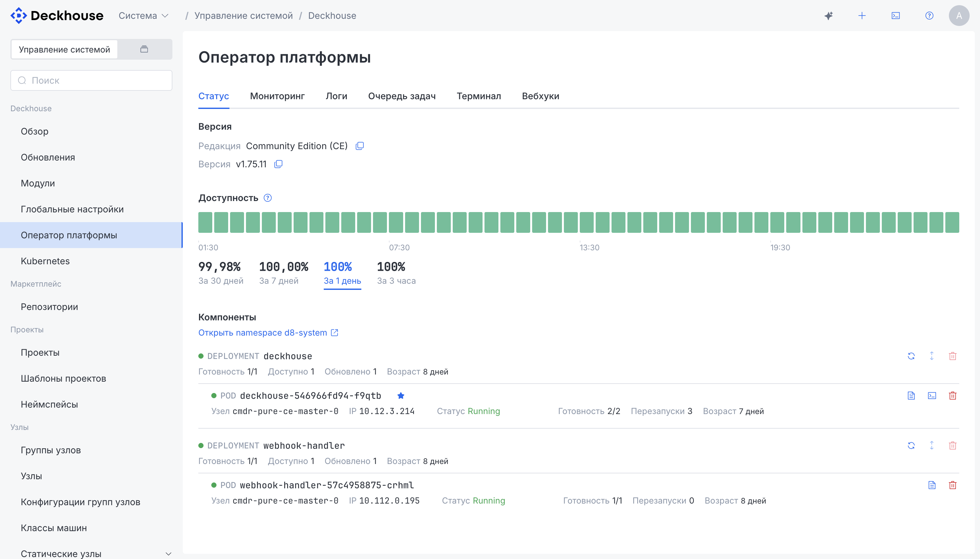Delete pod deckhouse-546966fd94-f9qtb
Screen dimensions: 980x559
[x=952, y=396]
